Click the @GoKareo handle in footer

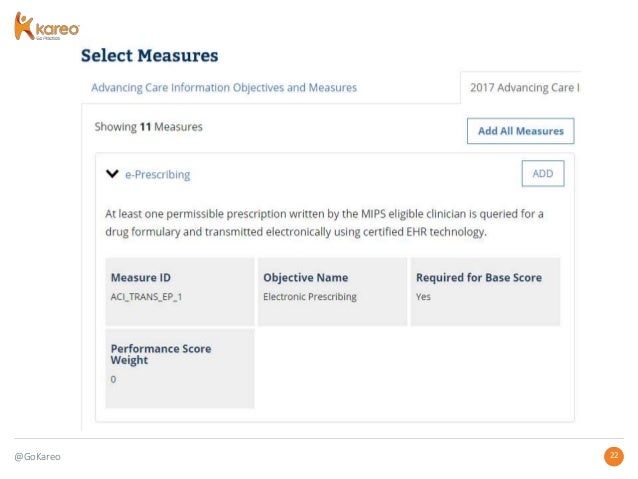pyautogui.click(x=37, y=457)
